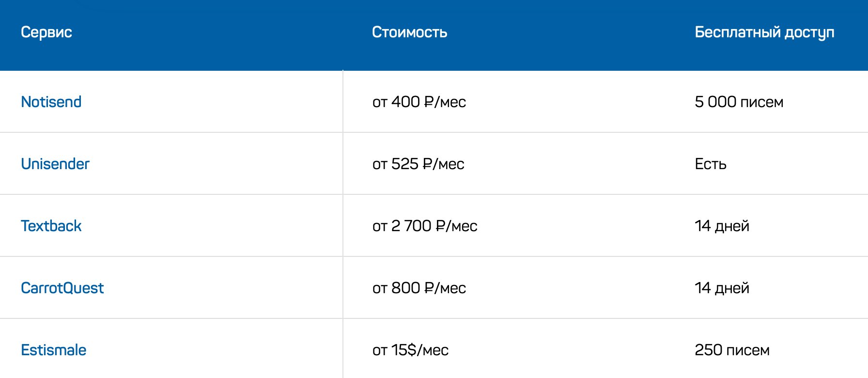Select the 250 писем free access cell
This screenshot has width=868, height=378.
click(x=732, y=350)
